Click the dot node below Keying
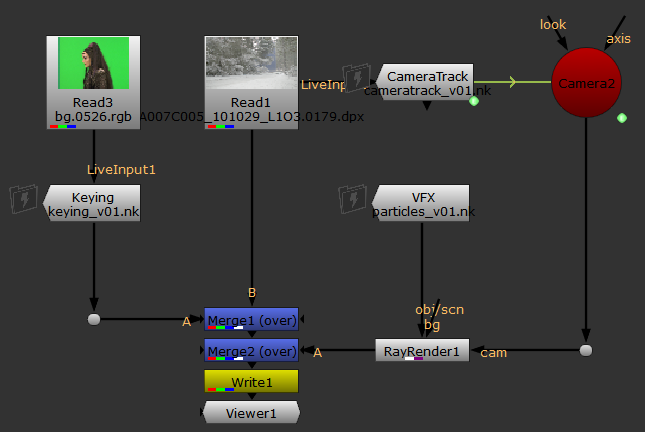Screen dimensions: 645x432 [94, 320]
